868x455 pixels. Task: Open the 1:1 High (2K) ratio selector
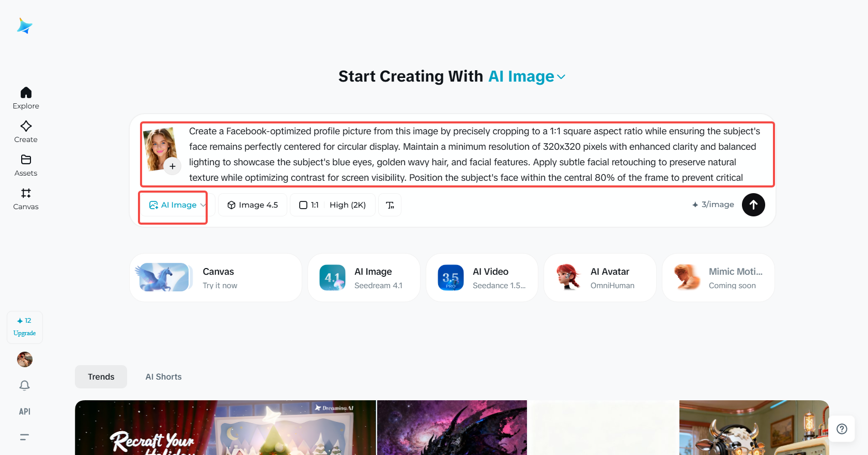tap(333, 205)
